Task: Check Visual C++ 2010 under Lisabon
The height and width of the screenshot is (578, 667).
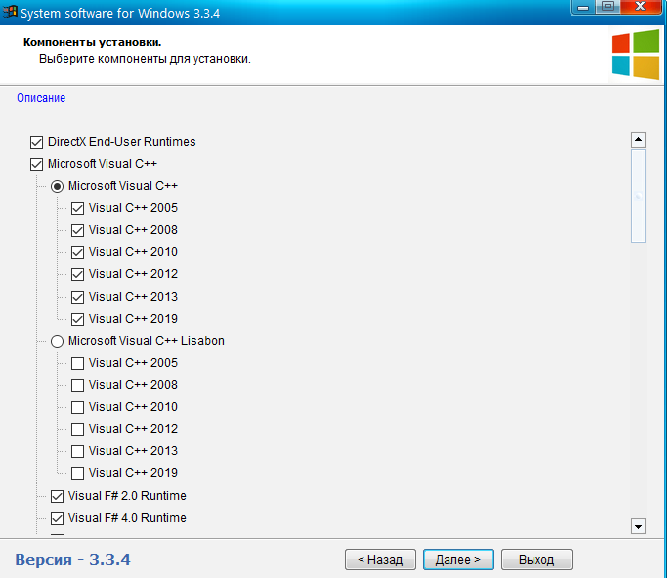Action: 77,407
